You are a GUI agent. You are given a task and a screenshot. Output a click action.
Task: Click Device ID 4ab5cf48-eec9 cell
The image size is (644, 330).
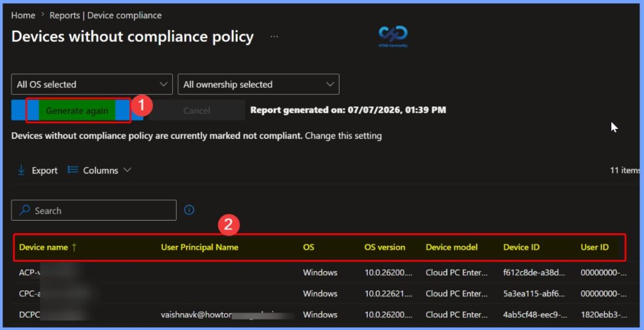[x=535, y=315]
